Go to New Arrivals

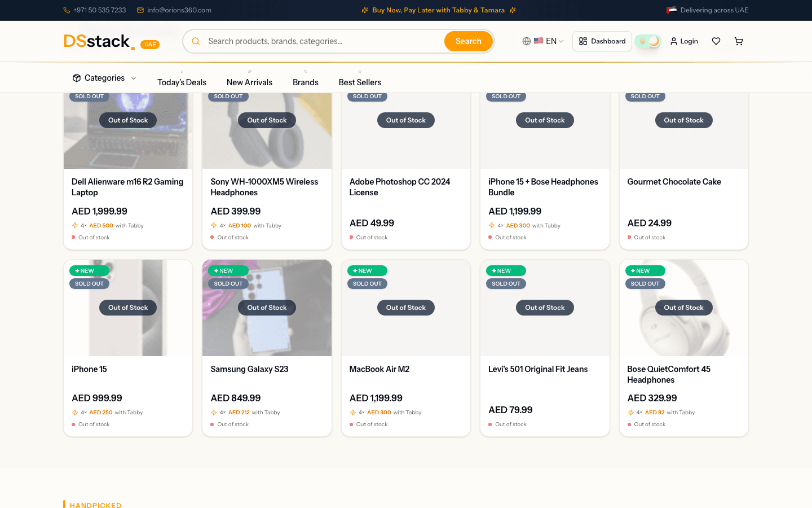pos(249,82)
